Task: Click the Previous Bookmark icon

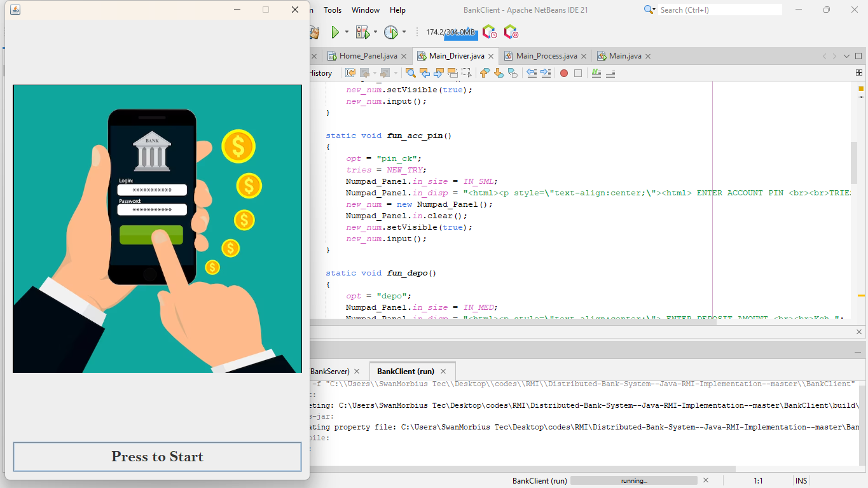Action: click(485, 73)
